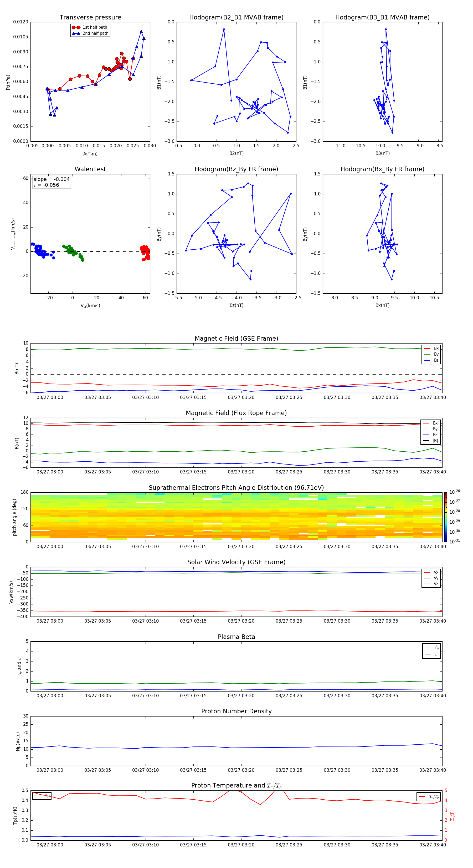Click the "Pt(nPa)" y-axis label
Image resolution: width=473 pixels, height=868 pixels.
click(8, 82)
